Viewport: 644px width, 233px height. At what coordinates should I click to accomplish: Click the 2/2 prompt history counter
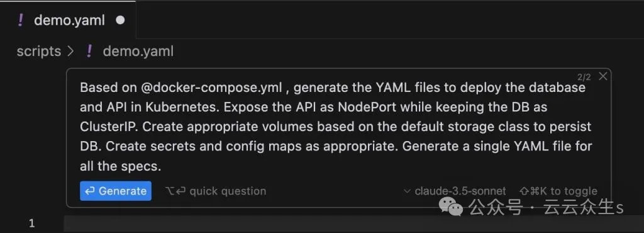(584, 77)
